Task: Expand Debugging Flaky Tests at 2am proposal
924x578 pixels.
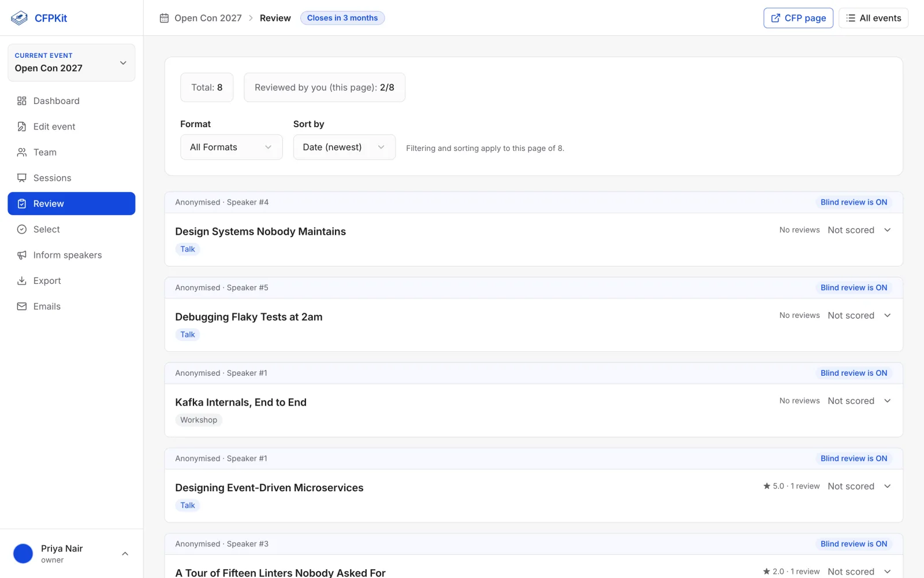Action: coord(888,316)
